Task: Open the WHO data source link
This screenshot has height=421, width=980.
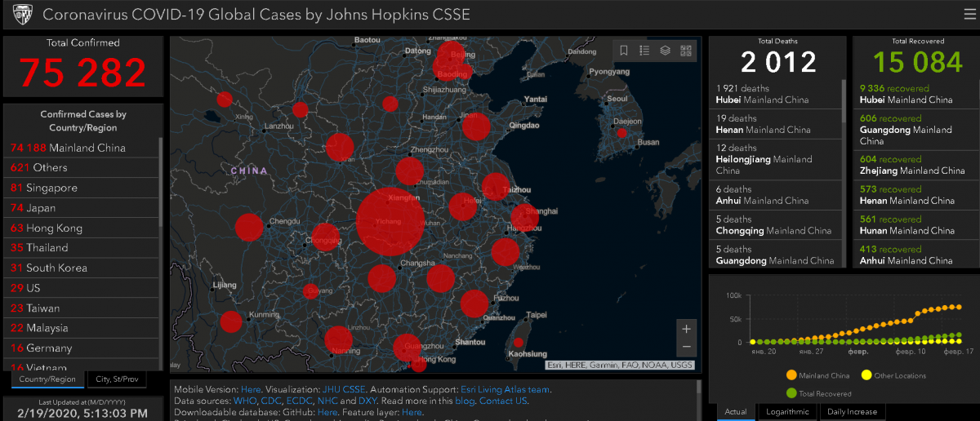Action: (245, 401)
